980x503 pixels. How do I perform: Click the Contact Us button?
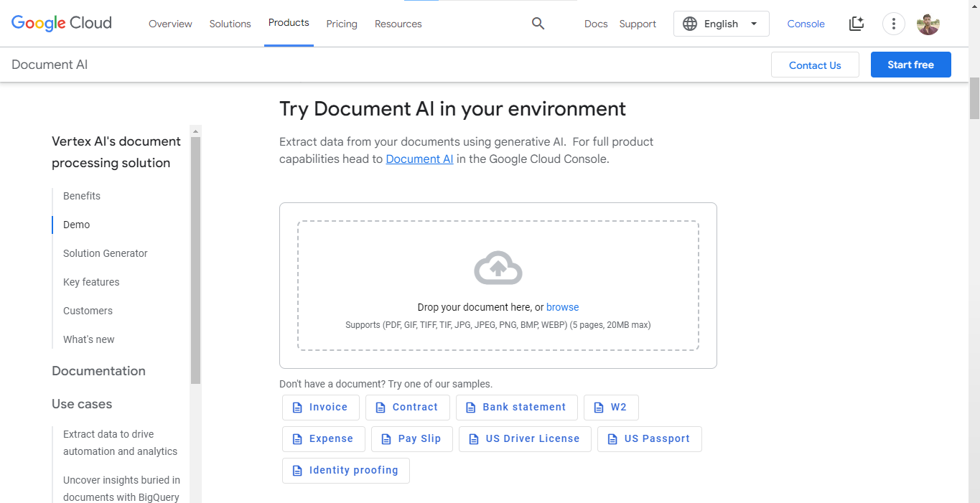click(815, 65)
